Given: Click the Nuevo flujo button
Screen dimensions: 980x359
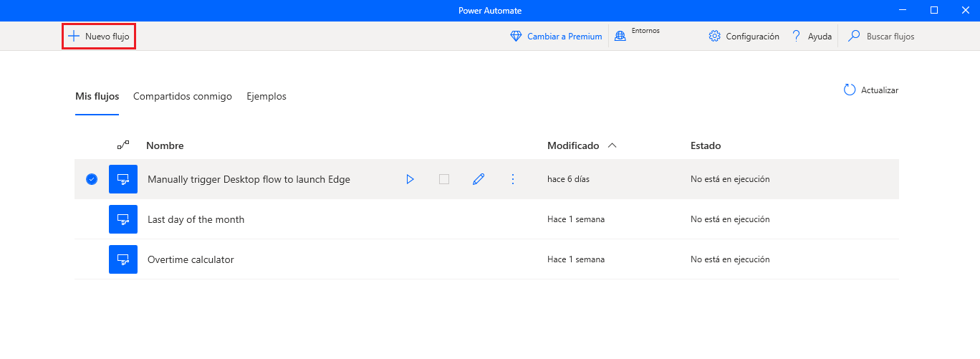Looking at the screenshot, I should (99, 36).
